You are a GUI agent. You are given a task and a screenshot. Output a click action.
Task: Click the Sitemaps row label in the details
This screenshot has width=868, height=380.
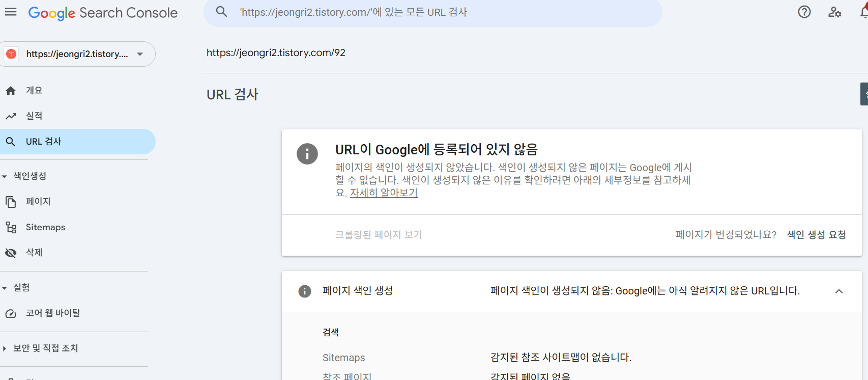pos(344,358)
